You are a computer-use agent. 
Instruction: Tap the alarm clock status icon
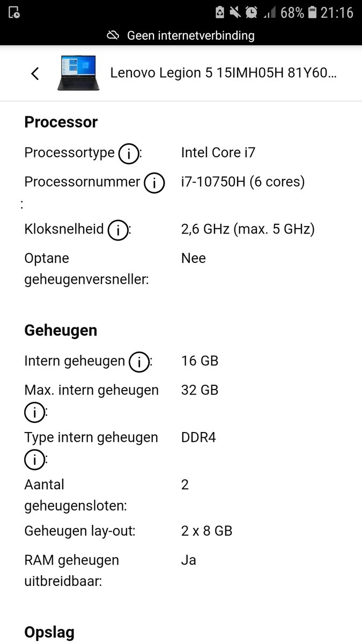pyautogui.click(x=251, y=12)
